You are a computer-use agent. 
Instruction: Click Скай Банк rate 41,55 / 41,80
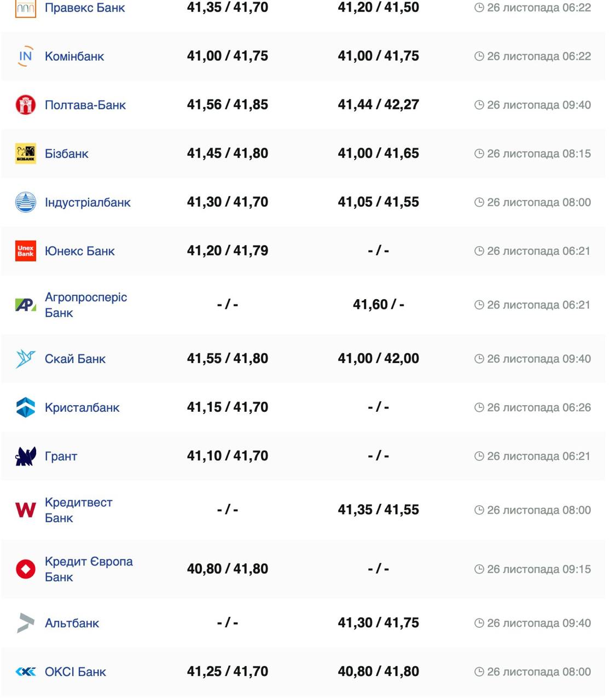coord(228,359)
